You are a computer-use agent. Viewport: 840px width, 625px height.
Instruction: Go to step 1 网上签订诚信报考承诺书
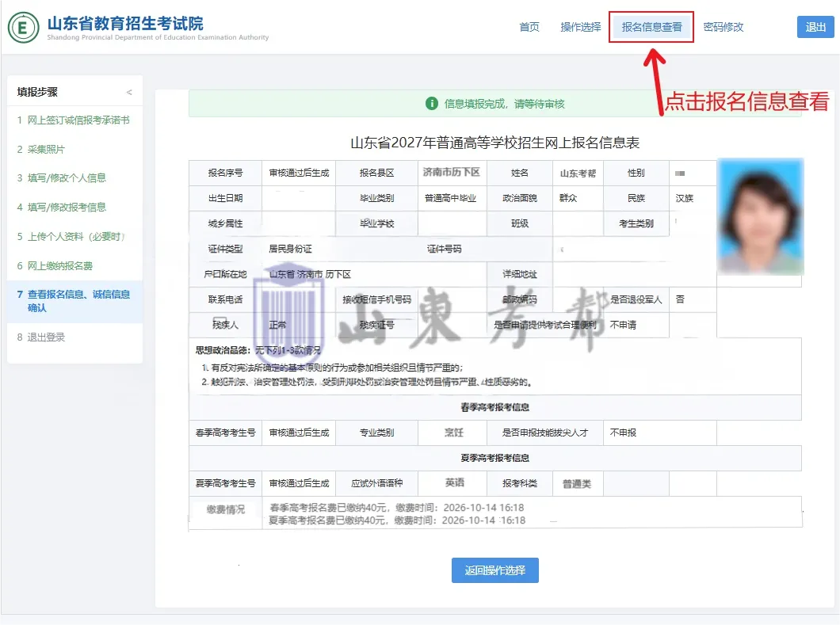point(74,120)
